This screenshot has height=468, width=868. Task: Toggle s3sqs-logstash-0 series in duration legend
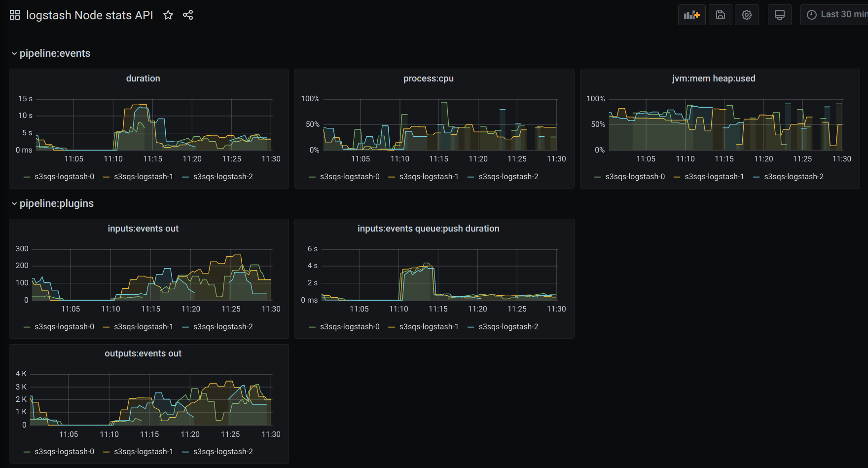coord(64,177)
